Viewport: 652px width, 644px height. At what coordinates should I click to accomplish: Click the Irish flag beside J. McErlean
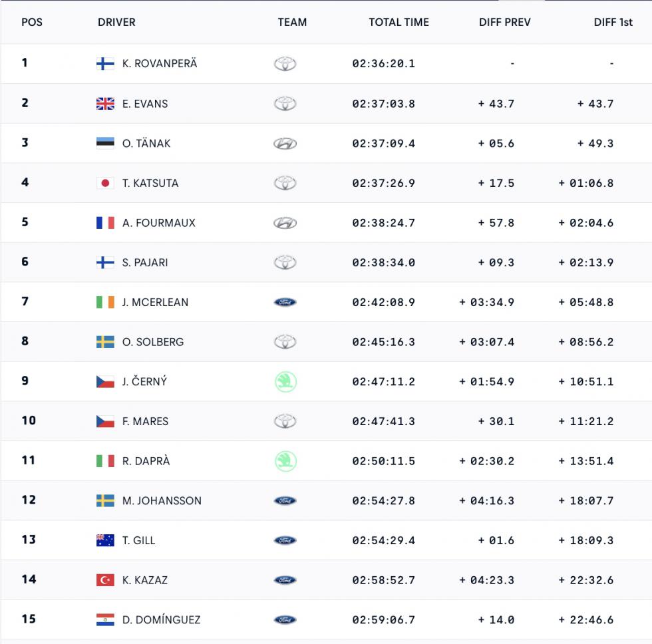click(105, 302)
